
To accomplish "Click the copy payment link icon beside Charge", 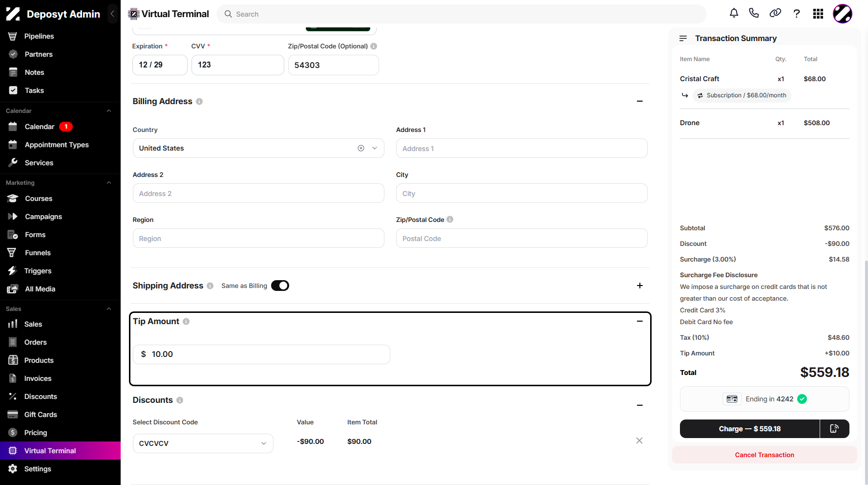I will point(835,429).
